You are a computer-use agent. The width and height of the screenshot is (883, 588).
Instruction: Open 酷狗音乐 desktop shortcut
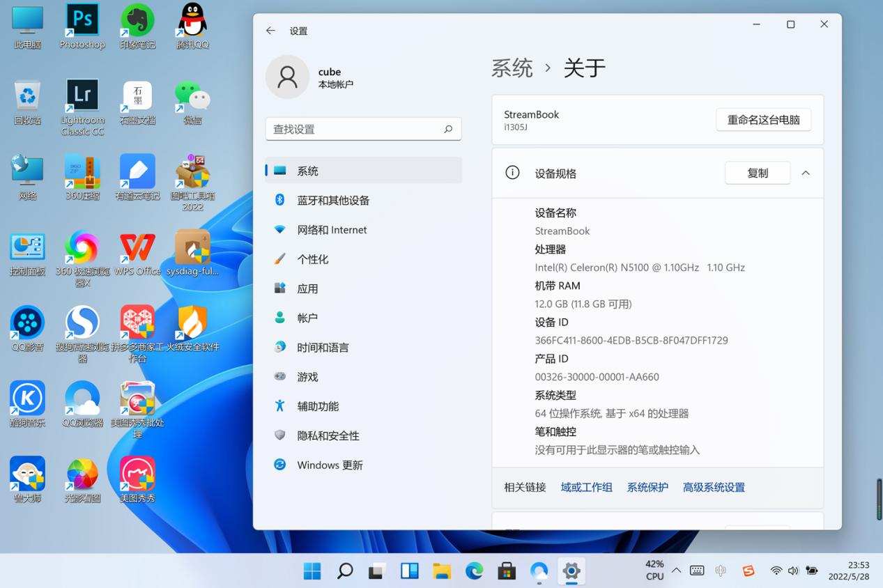[28, 404]
